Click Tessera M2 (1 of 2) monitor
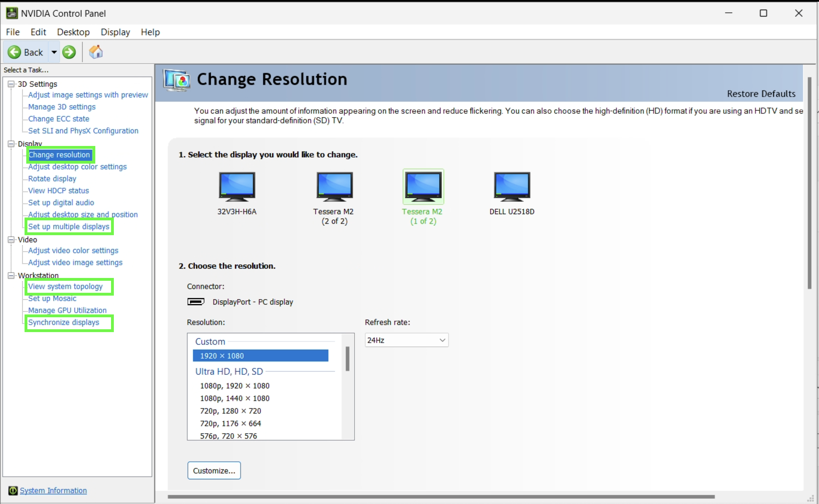This screenshot has height=504, width=819. (423, 187)
